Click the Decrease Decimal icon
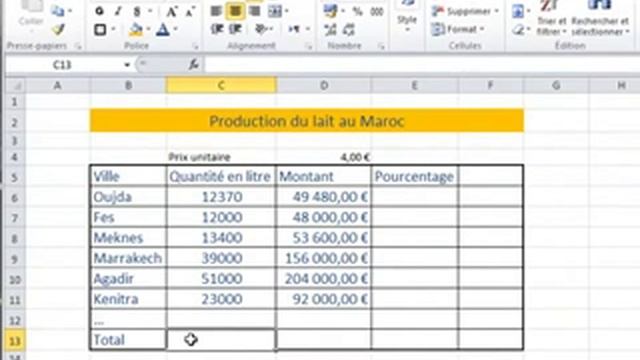640x360 pixels. 349,29
